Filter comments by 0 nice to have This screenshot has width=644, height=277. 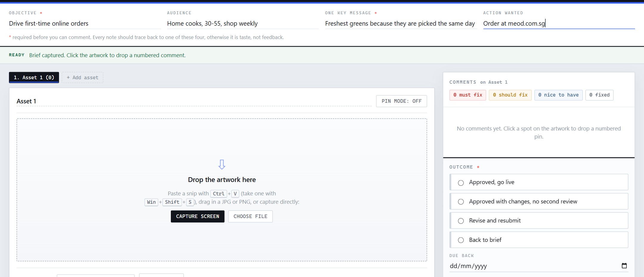[558, 95]
